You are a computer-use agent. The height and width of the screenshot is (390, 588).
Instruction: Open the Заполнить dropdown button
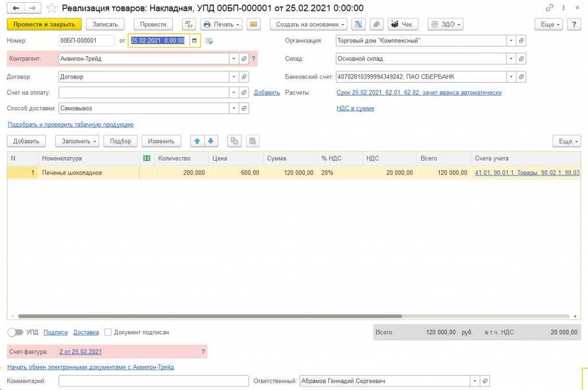point(77,141)
